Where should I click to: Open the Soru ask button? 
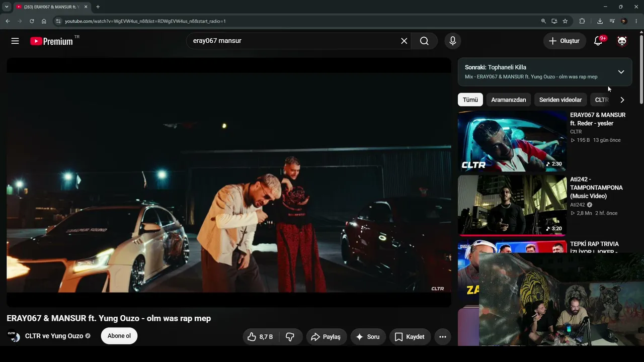point(368,337)
